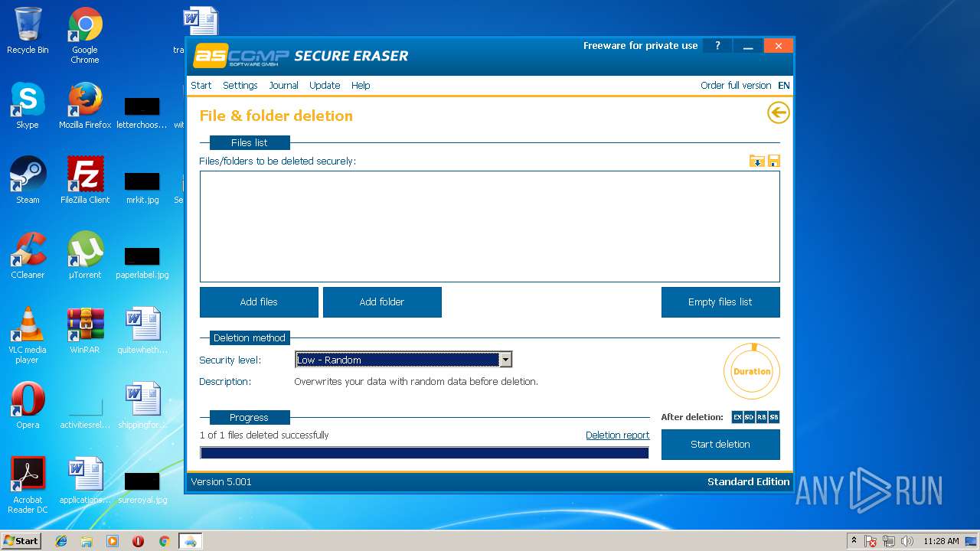Open FileZilla Client desktop shortcut
Screen dimensions: 980x551
(x=85, y=181)
